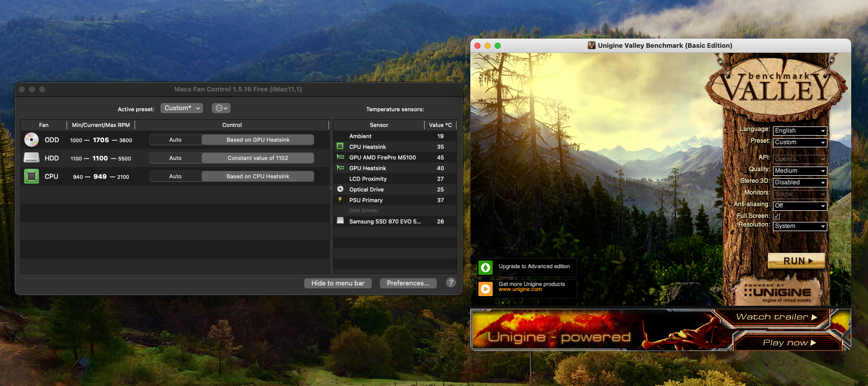Zoom the Unigine Valley window
The image size is (868, 386).
click(498, 46)
